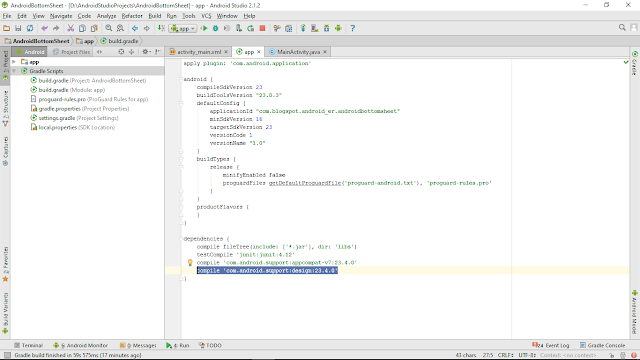This screenshot has height=360, width=640.
Task: Click the Cut scissors icon
Action: click(70, 28)
